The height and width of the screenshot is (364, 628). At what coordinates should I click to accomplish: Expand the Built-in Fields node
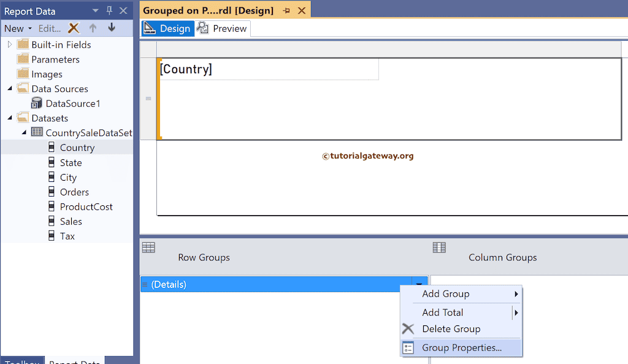coord(10,44)
